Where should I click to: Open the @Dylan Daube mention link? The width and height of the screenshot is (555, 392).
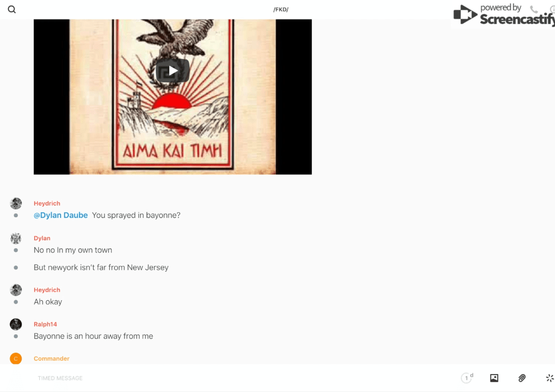pos(61,215)
